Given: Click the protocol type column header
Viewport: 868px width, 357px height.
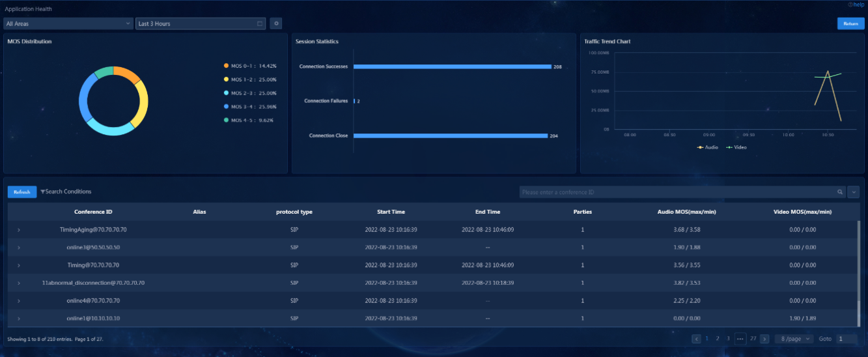Looking at the screenshot, I should click(294, 212).
